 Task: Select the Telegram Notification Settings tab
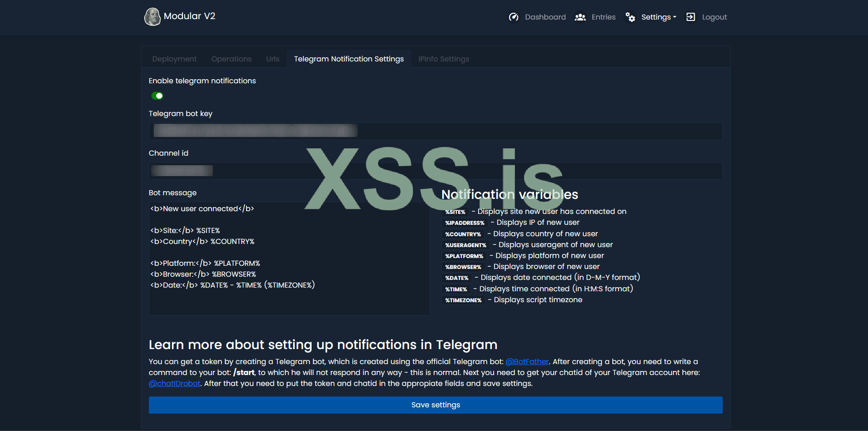[348, 59]
